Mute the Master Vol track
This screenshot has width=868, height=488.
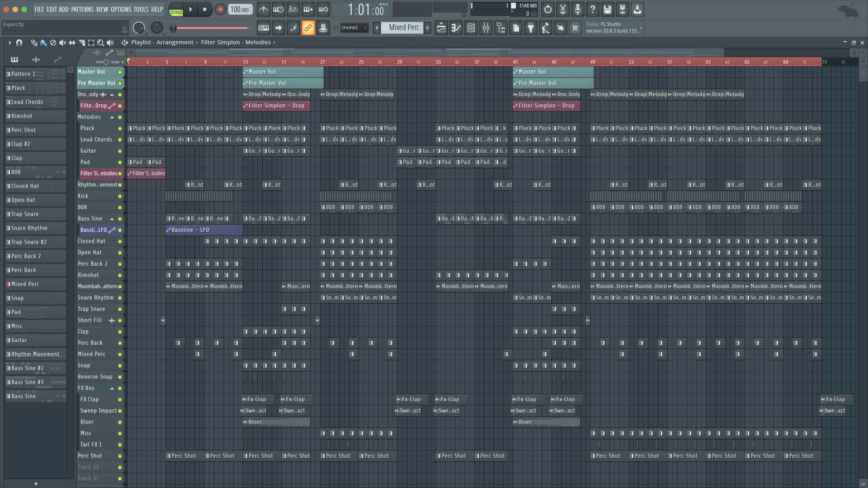(x=120, y=72)
